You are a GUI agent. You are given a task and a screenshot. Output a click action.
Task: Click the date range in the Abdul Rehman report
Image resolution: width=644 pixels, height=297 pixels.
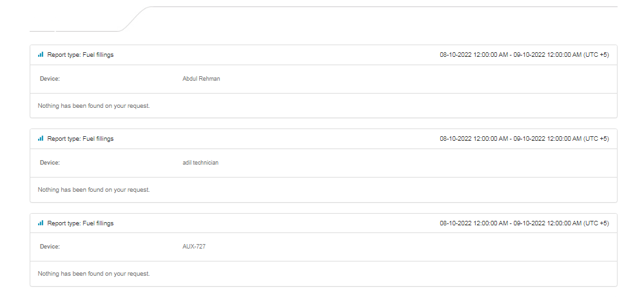point(524,55)
